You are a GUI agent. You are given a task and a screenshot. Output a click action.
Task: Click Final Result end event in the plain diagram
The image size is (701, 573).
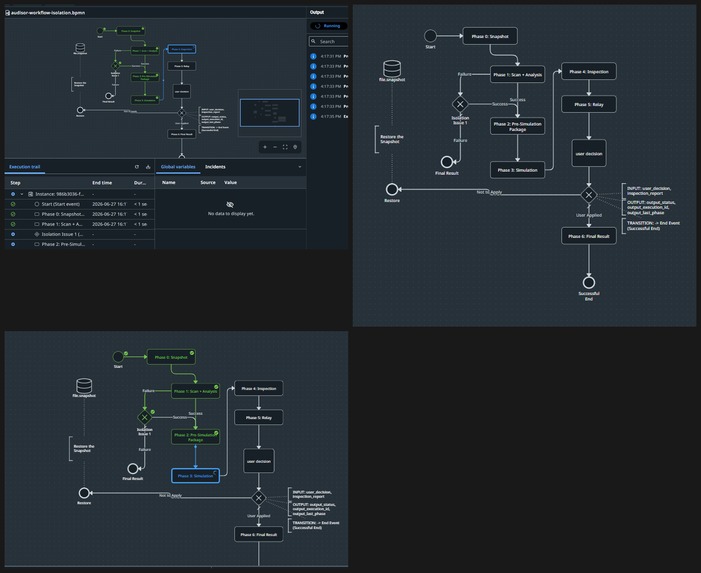(447, 162)
